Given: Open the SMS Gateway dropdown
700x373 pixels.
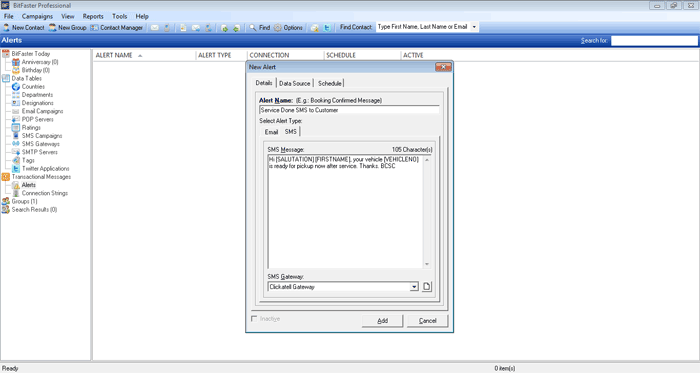Looking at the screenshot, I should coord(414,287).
